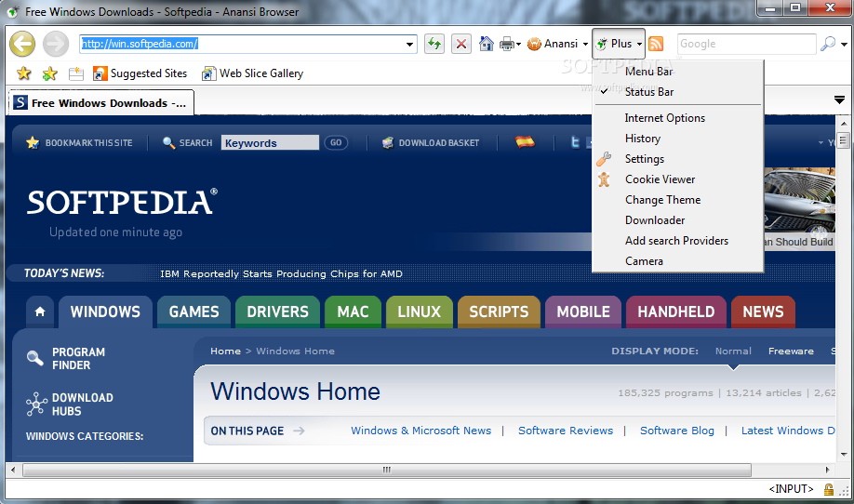The height and width of the screenshot is (504, 854).
Task: Open the Software Blog link
Action: pos(677,431)
